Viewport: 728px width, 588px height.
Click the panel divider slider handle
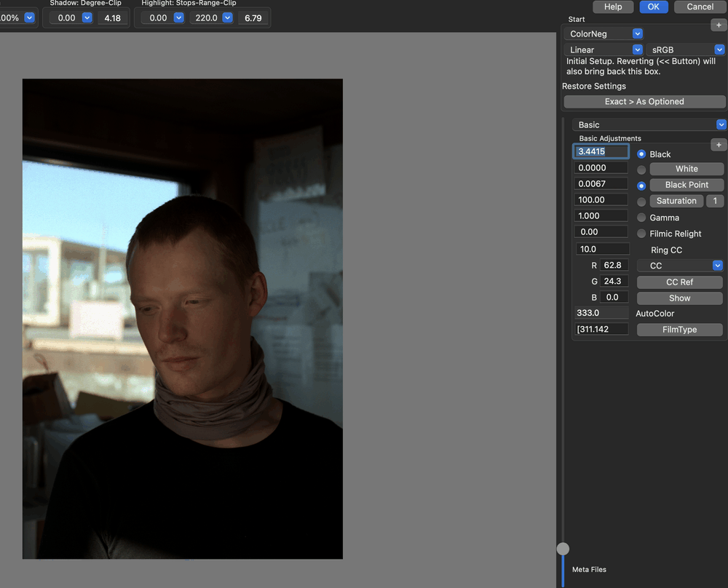pyautogui.click(x=563, y=549)
